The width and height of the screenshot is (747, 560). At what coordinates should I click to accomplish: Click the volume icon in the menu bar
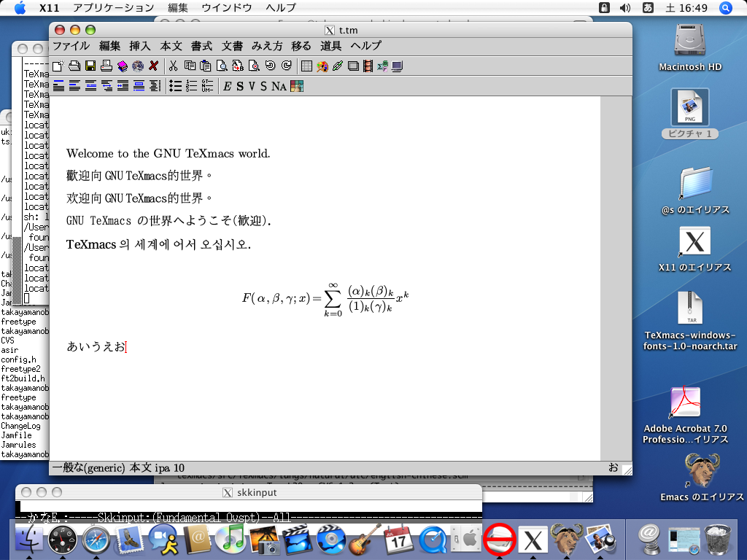click(x=625, y=7)
